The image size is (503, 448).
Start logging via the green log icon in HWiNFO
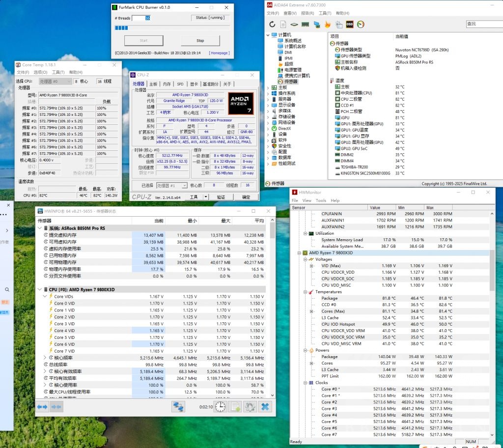point(235,407)
